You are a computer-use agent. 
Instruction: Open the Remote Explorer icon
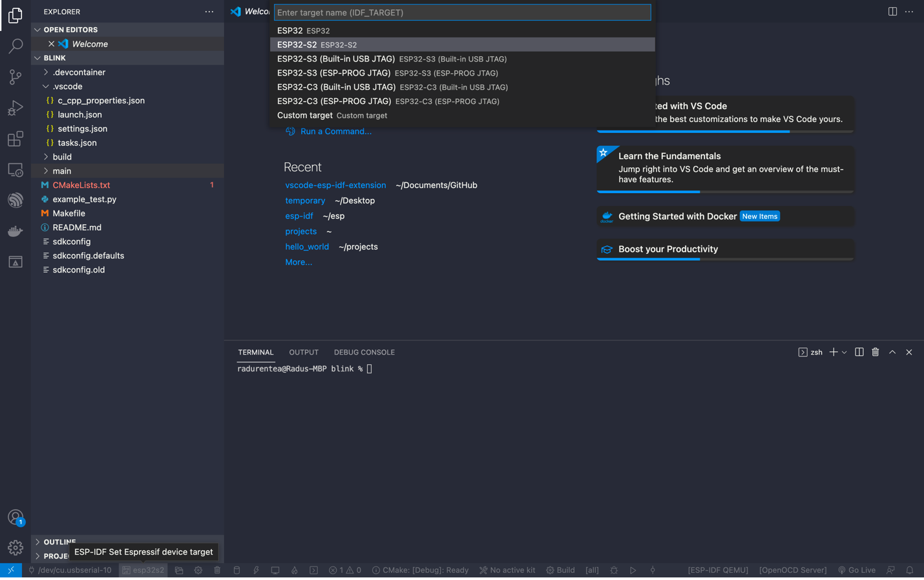point(15,169)
